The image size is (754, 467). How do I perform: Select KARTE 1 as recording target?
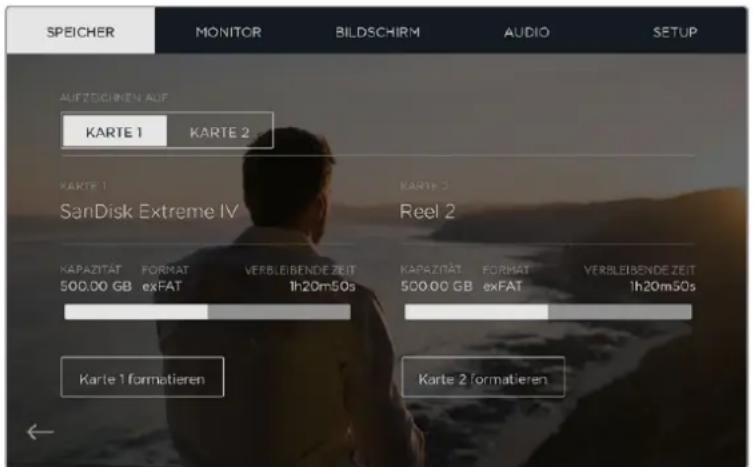tap(114, 131)
